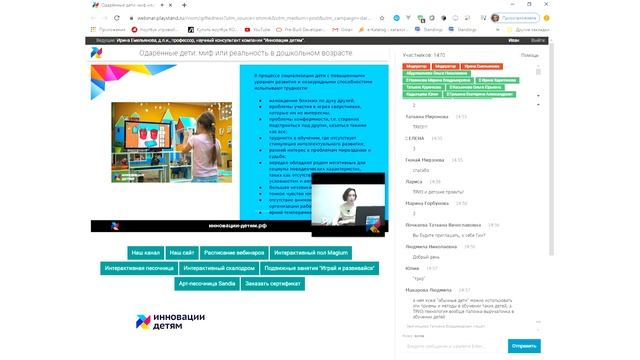Viewport: 640px width, 360px height.
Task: Click the chat message "Добрый день"
Action: coord(426,257)
